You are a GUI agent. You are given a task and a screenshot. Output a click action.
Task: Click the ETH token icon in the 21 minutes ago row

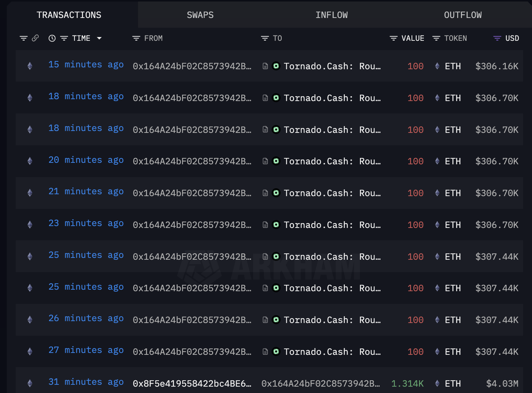pyautogui.click(x=437, y=193)
